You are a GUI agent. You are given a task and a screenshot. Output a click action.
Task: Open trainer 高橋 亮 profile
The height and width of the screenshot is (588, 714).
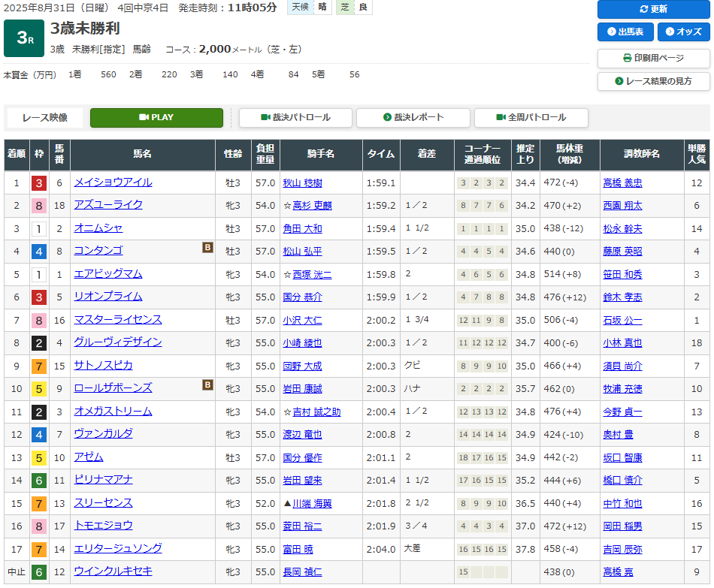coord(618,572)
